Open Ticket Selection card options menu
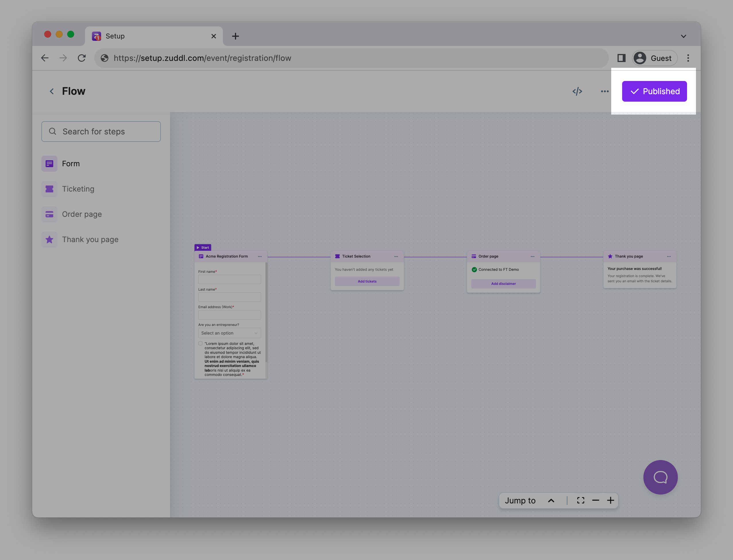This screenshot has width=733, height=560. pos(396,256)
